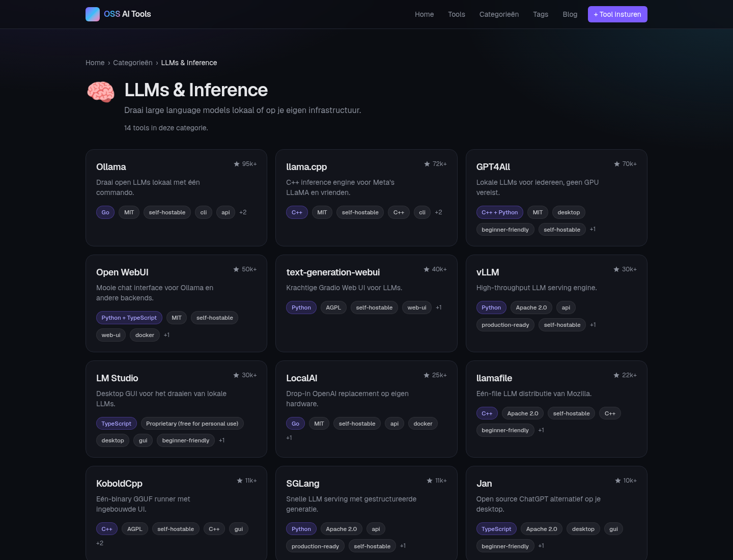Click the star icon on the LM Studio card

coord(236,375)
